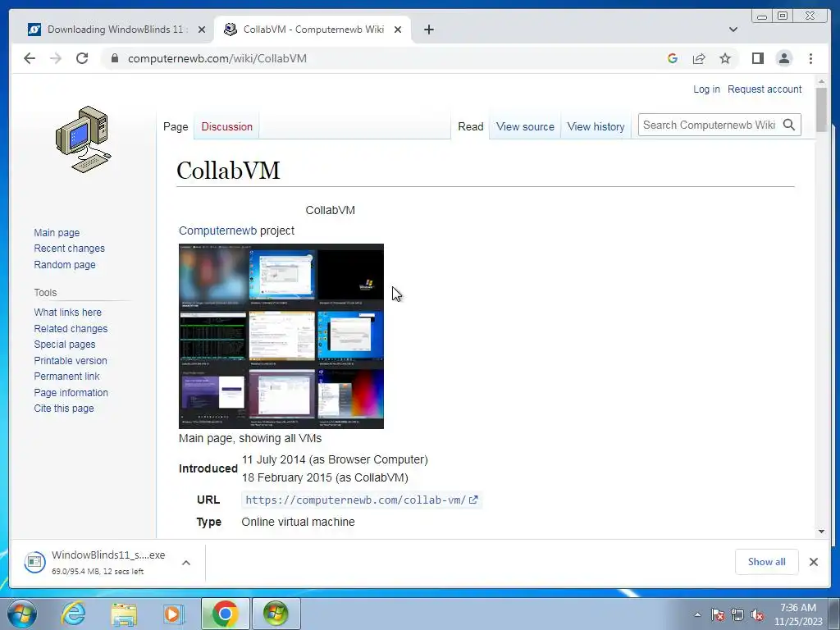Open the Chrome profile avatar menu
Screen dimensions: 840x630
784,58
